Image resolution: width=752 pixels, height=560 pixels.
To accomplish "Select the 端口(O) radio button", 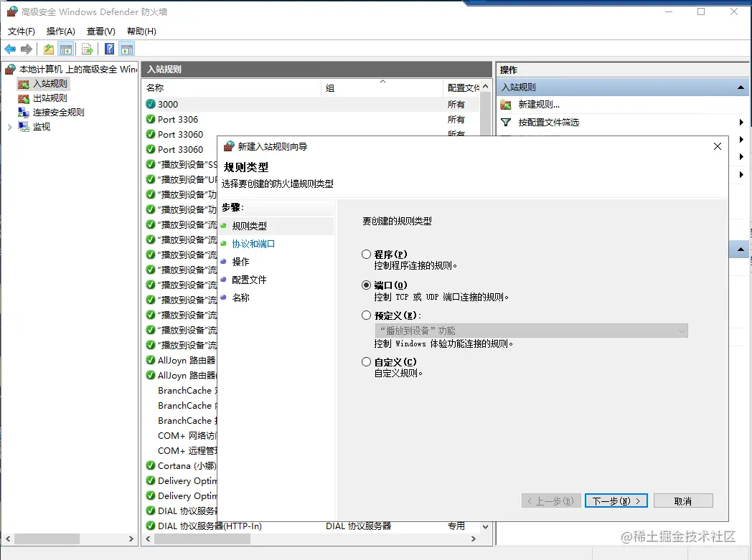I will click(367, 285).
